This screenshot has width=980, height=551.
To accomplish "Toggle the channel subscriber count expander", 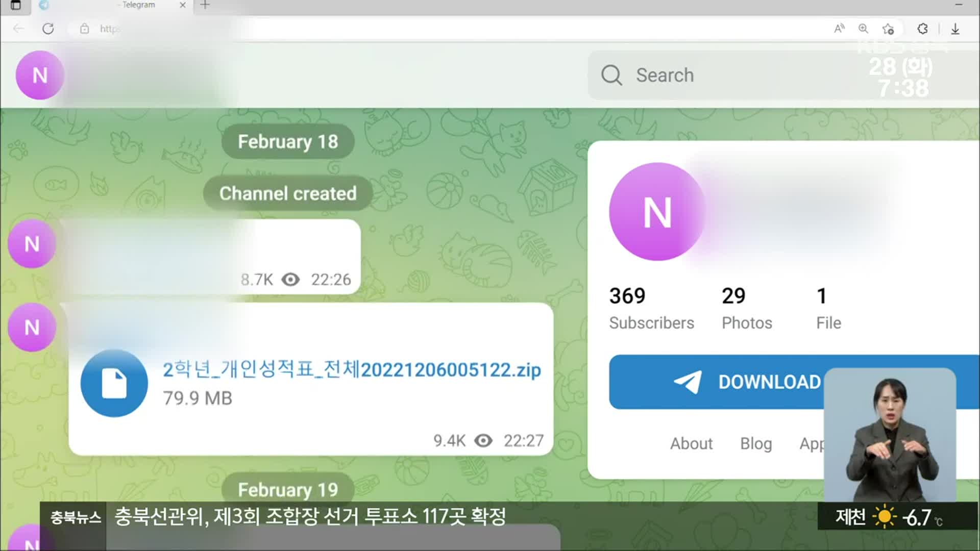I will point(650,307).
